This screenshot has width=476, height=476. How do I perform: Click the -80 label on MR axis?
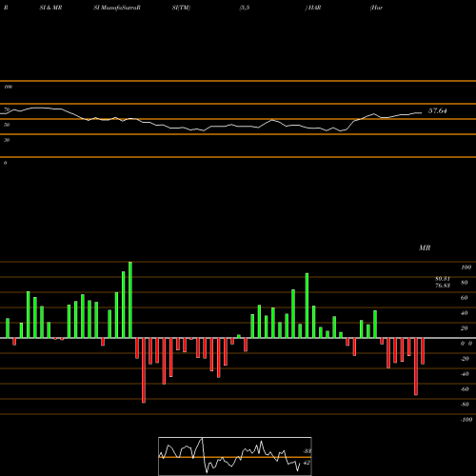465,405
